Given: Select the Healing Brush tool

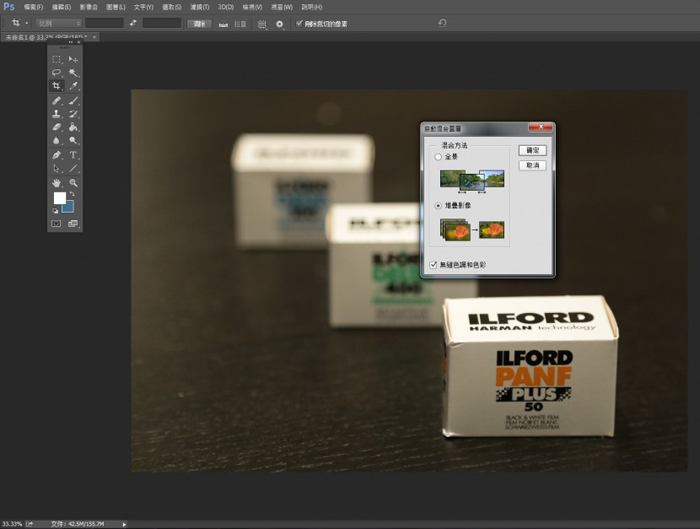Looking at the screenshot, I should pos(56,101).
